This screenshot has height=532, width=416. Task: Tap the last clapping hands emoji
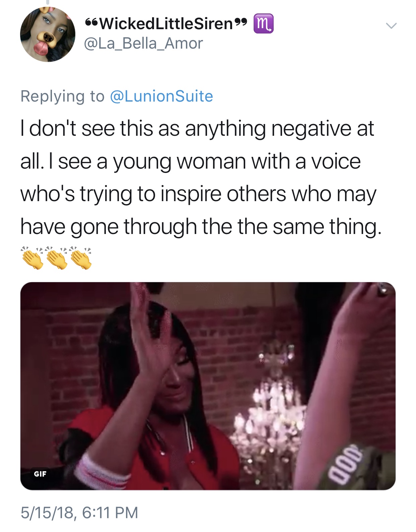(x=81, y=258)
